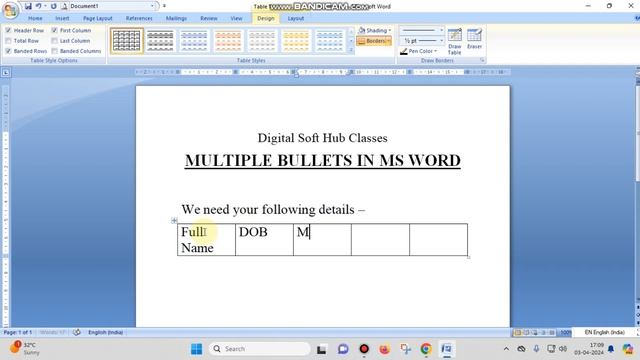640x360 pixels.
Task: Open the undo history dropdown arrow
Action: pyautogui.click(x=45, y=6)
